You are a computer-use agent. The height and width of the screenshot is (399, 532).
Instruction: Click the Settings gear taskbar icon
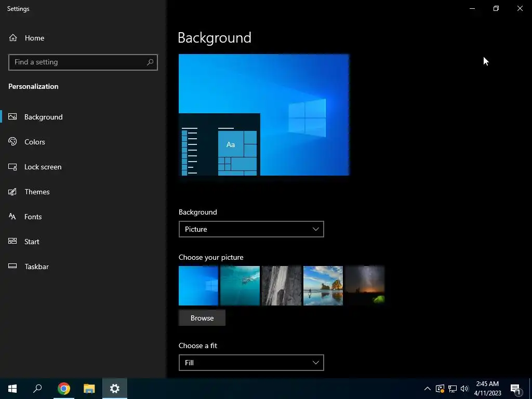click(115, 389)
